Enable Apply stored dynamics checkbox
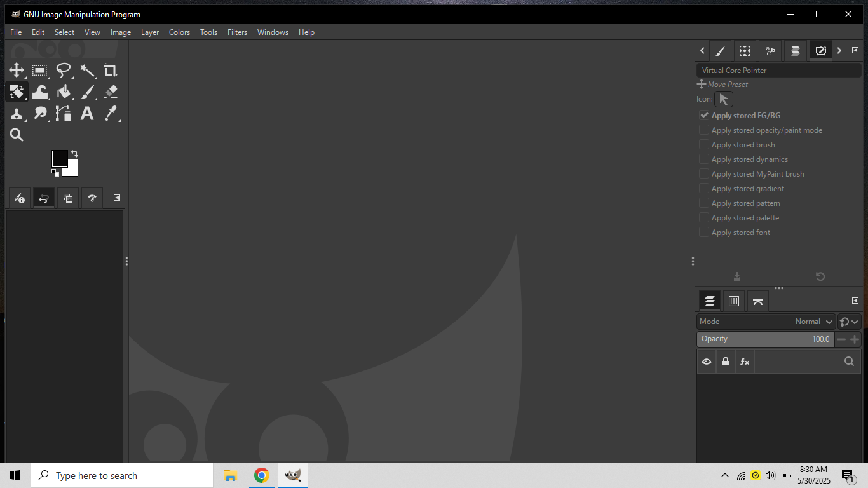868x488 pixels. [x=704, y=159]
